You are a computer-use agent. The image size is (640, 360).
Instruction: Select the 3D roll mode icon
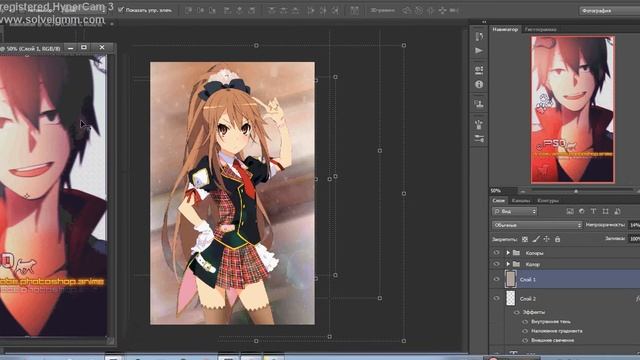coord(418,10)
